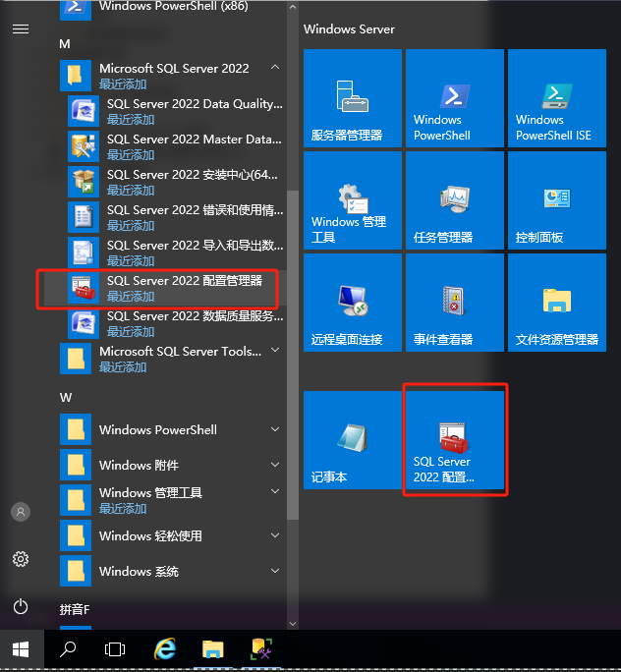Screen dimensions: 621x672
Task: Open the 控制面板 tile
Action: [x=556, y=200]
